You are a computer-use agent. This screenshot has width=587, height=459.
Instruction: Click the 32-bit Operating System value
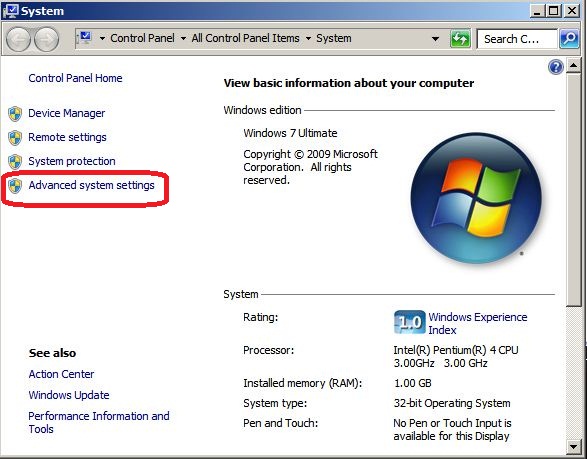(x=452, y=403)
